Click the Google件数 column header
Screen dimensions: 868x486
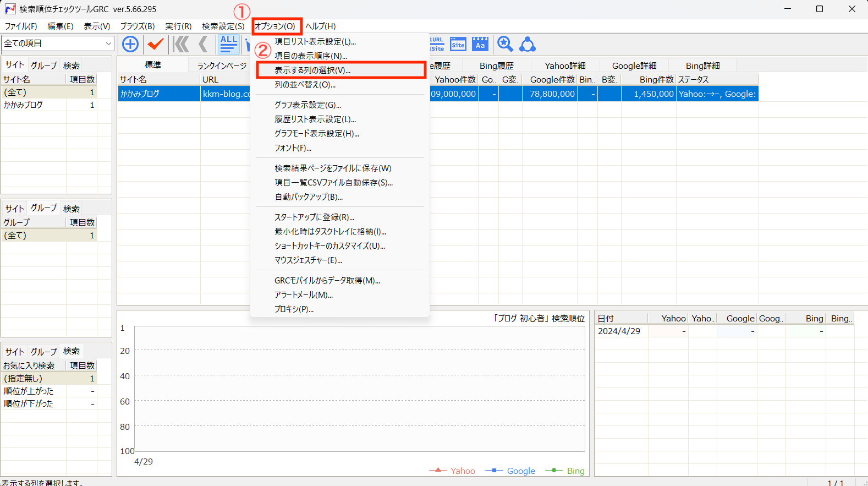550,79
